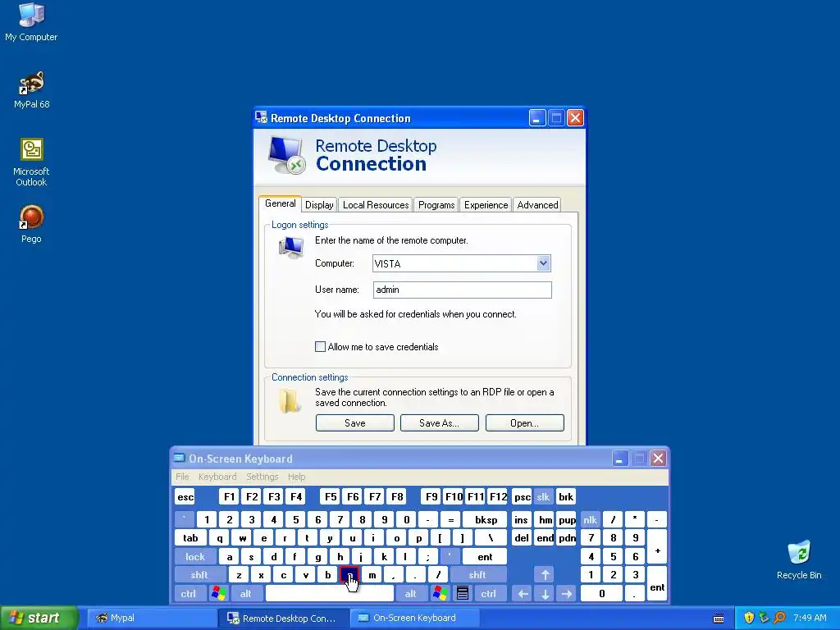This screenshot has height=630, width=840.
Task: Click the User name field with admin
Action: click(x=463, y=290)
